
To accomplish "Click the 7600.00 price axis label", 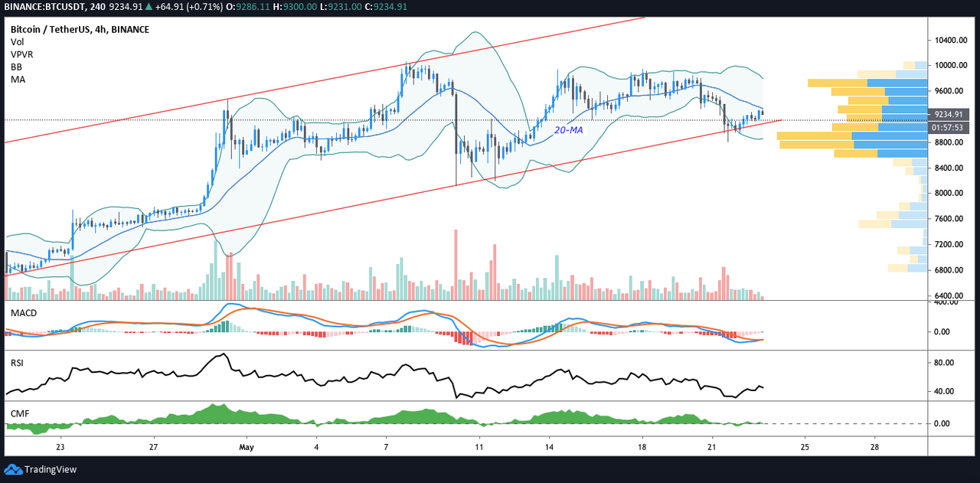I will 950,219.
